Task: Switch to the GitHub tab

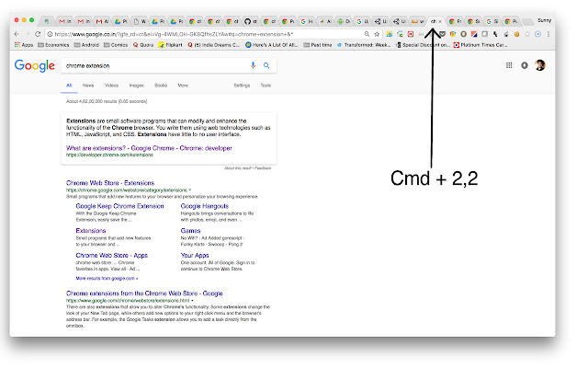Action: [x=251, y=21]
